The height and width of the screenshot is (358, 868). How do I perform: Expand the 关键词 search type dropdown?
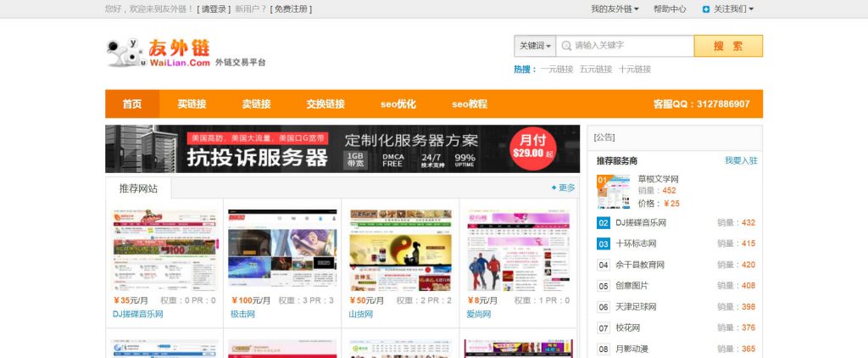pos(535,46)
